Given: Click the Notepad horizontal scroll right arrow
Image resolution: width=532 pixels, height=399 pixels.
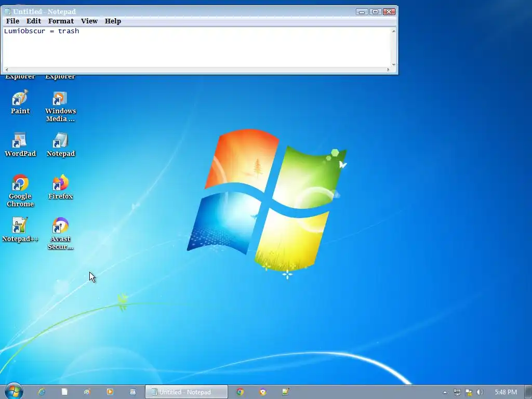Looking at the screenshot, I should 388,70.
